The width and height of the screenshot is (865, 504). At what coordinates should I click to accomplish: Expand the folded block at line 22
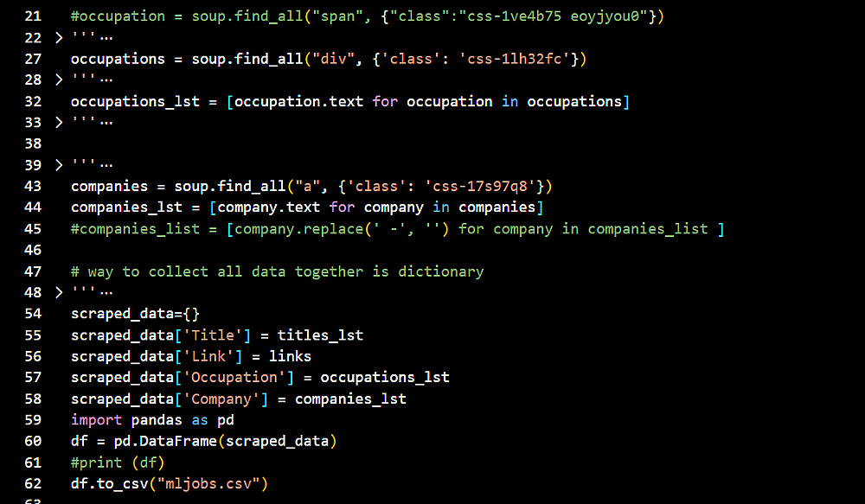[59, 38]
